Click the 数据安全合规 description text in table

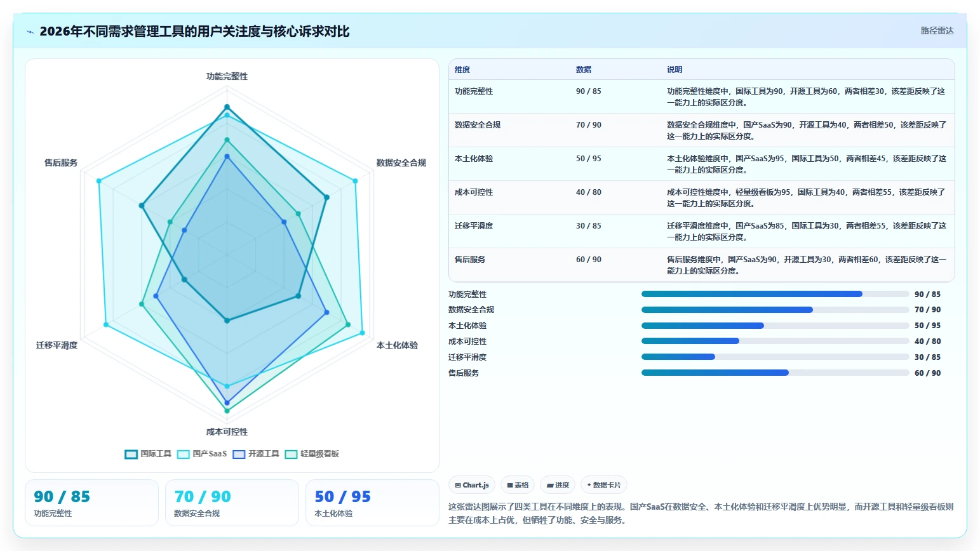[807, 131]
